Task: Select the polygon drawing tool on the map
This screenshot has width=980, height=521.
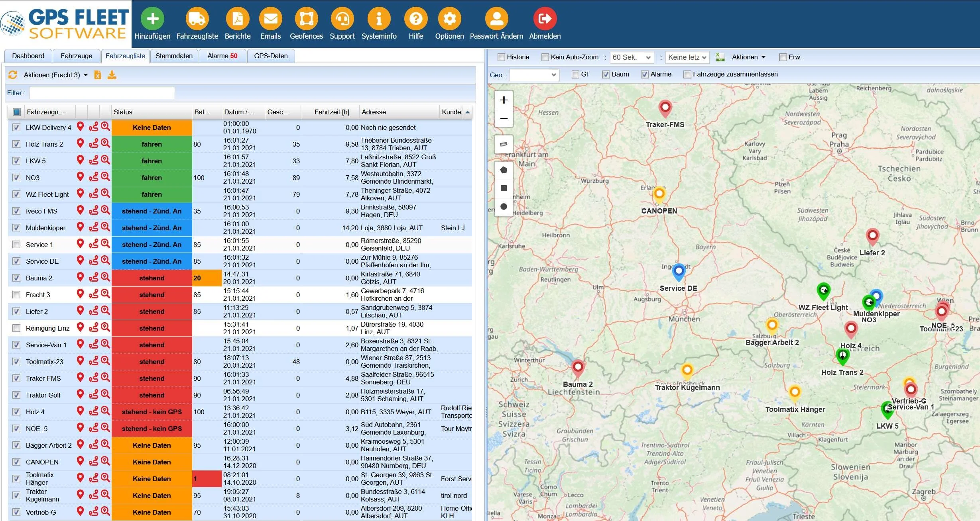Action: pos(504,170)
